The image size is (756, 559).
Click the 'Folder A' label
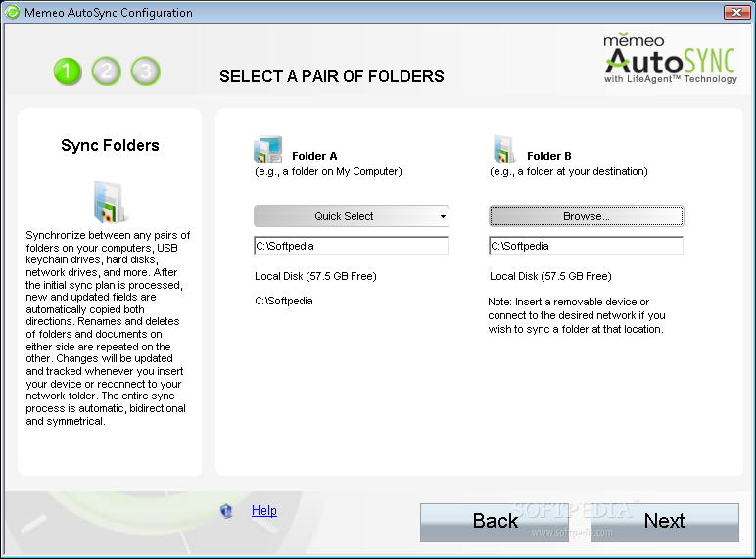(314, 156)
